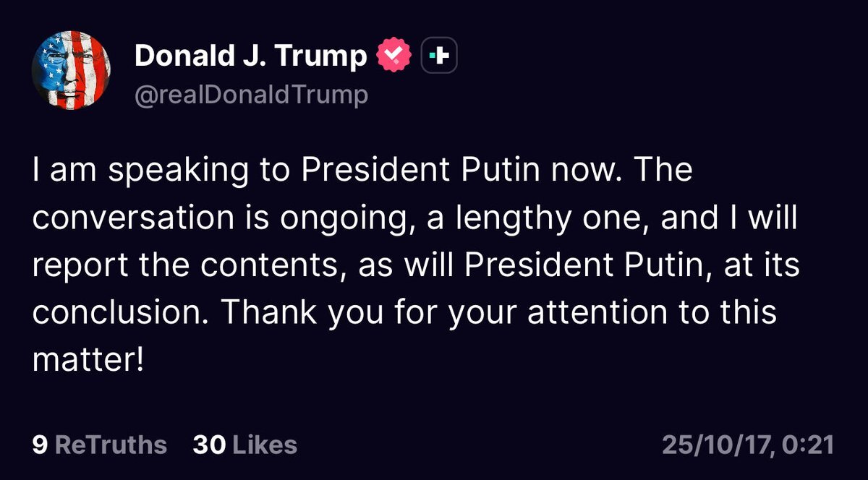Screen dimensions: 868x480
Task: Open the "Donald J. Trump" display name
Action: pyautogui.click(x=251, y=56)
